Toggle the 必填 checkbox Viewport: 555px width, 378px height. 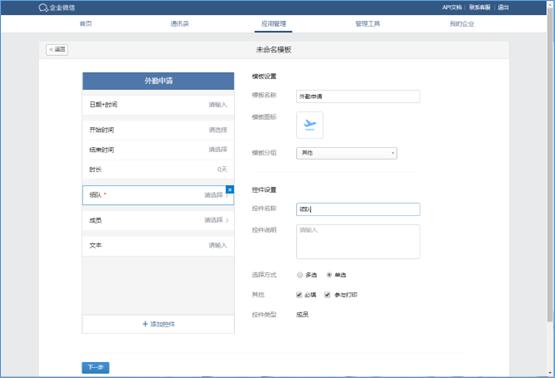point(299,294)
